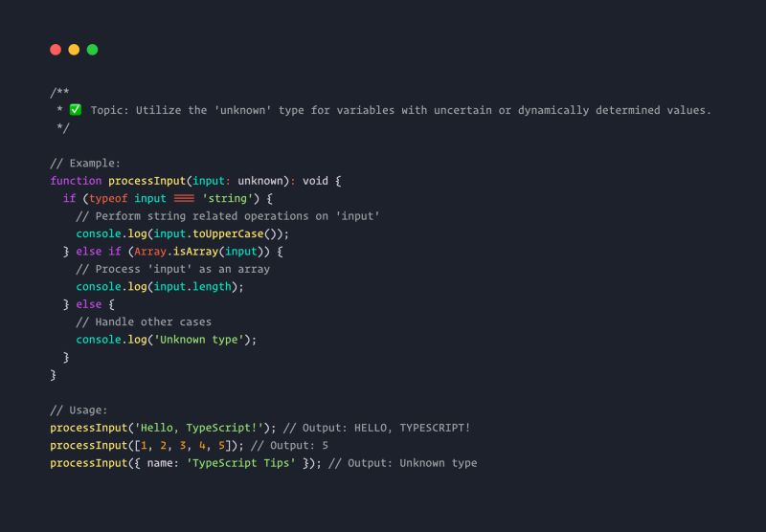Click the toUpperCase method call
This screenshot has height=532, width=766.
tap(228, 233)
